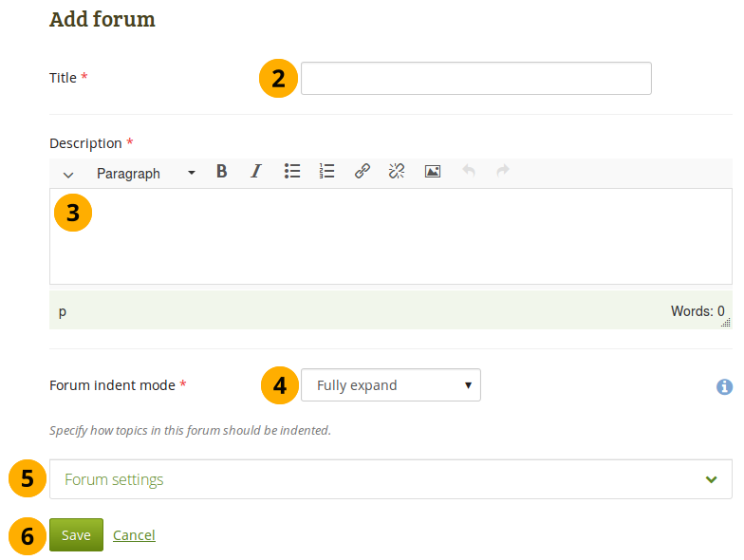The width and height of the screenshot is (744, 560).
Task: Expand the Forum settings section
Action: pos(390,479)
